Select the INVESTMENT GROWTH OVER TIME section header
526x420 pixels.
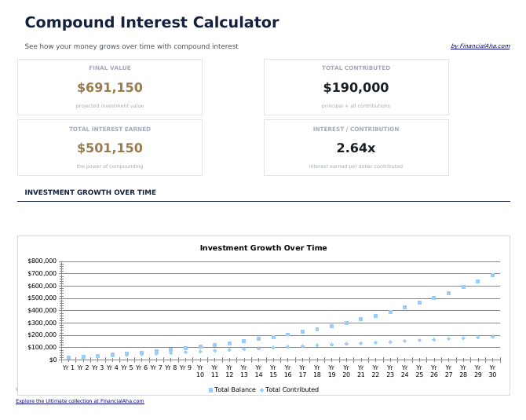click(90, 192)
